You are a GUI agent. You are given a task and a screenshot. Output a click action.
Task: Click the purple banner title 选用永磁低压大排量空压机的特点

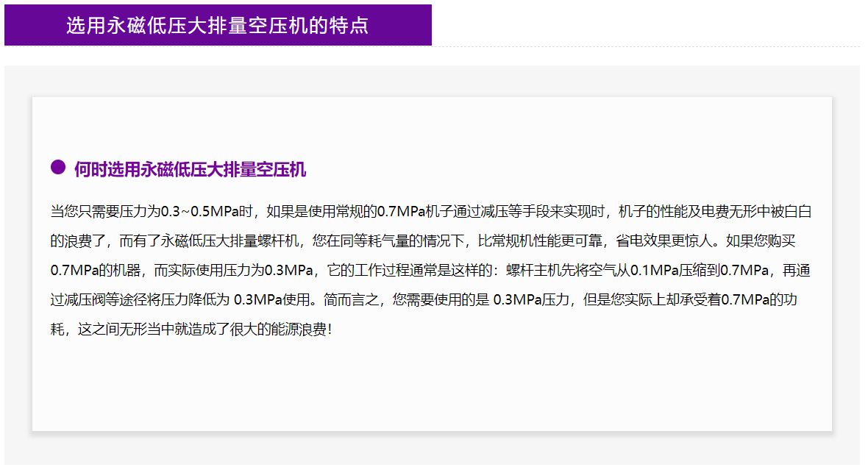pyautogui.click(x=217, y=26)
